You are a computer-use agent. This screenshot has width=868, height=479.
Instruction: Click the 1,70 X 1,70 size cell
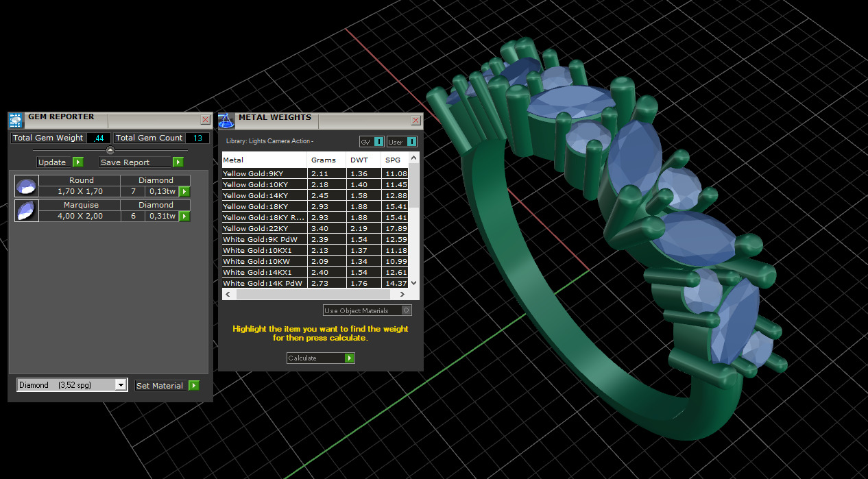(x=80, y=192)
